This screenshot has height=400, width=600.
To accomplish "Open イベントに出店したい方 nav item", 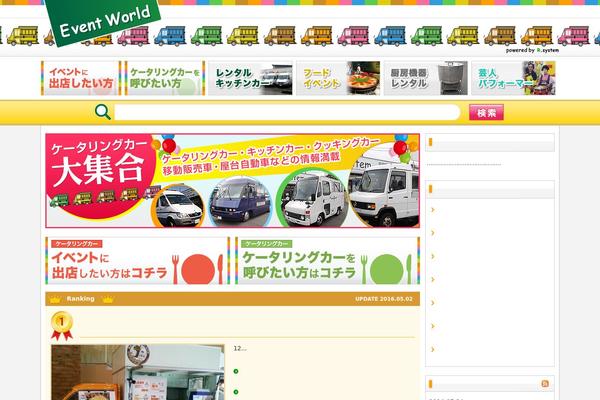I will [81, 78].
